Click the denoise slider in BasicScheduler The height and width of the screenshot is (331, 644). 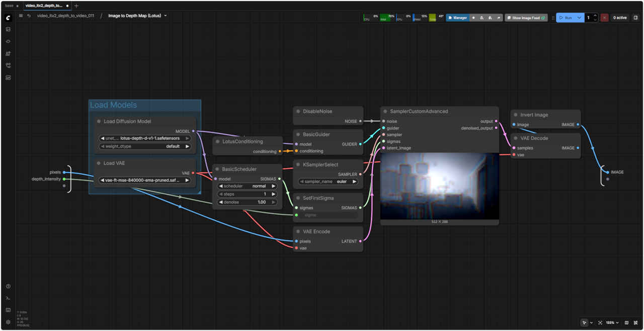247,202
